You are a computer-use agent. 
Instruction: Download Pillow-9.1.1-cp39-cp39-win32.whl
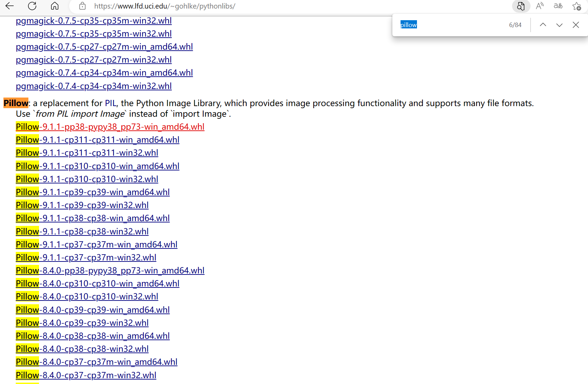(82, 205)
